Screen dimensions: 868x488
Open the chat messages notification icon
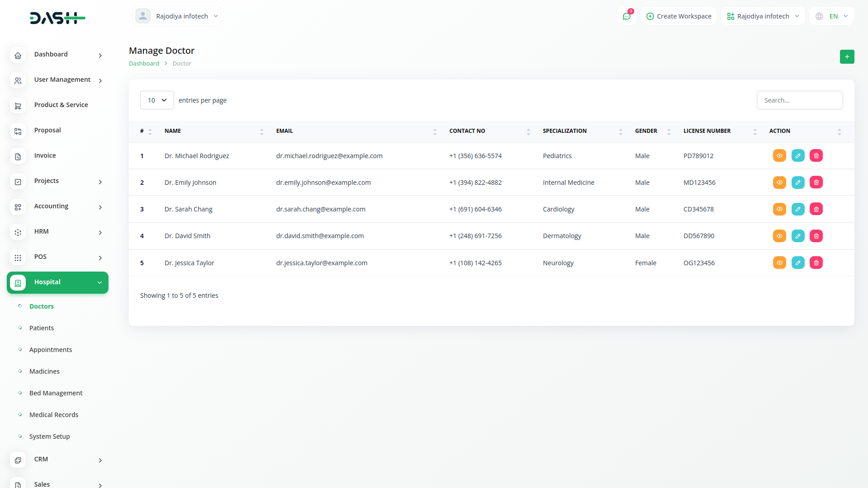click(x=627, y=16)
